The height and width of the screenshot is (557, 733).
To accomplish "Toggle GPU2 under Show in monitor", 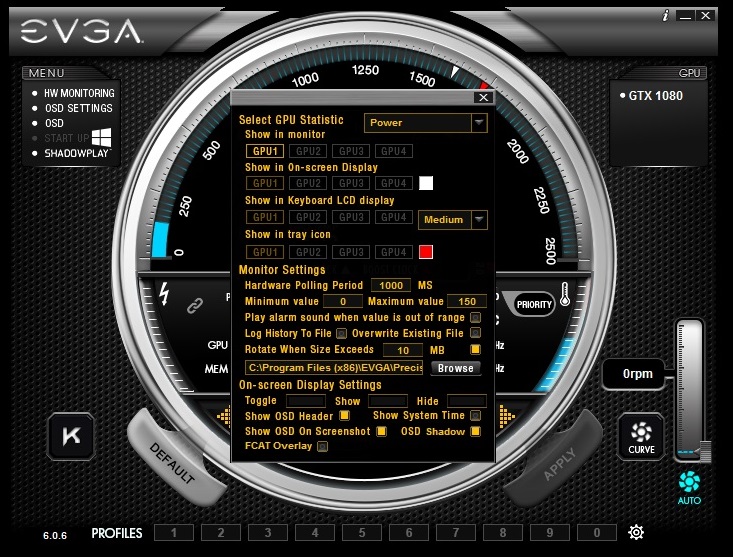I will click(309, 151).
